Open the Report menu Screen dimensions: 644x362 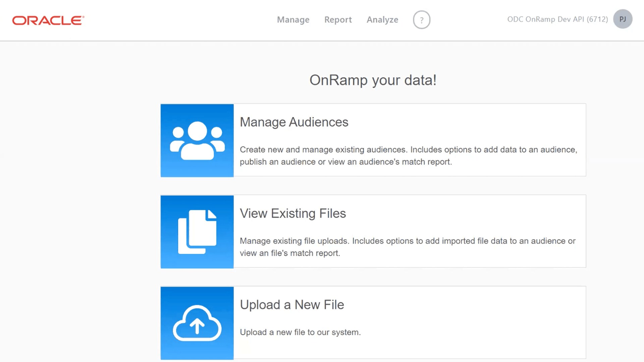point(338,20)
